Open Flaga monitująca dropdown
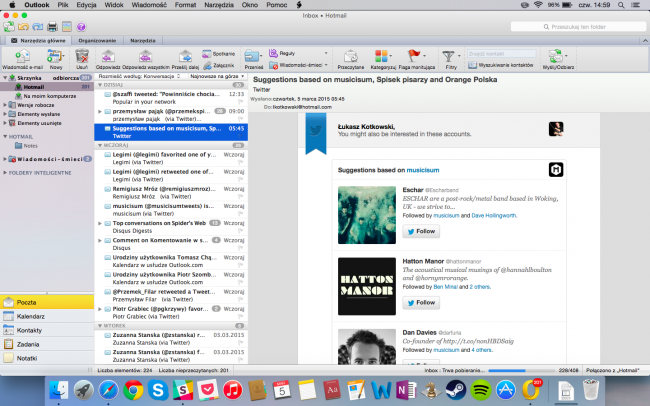650x406 pixels. [x=424, y=56]
